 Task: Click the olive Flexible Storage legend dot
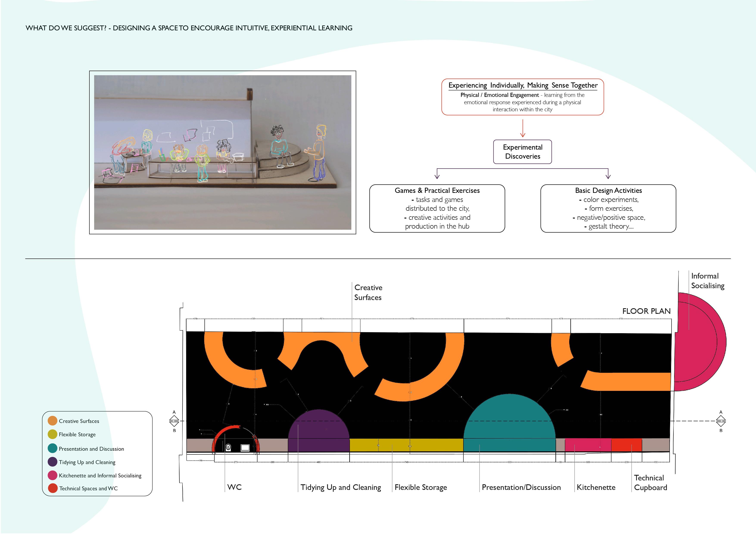click(x=52, y=434)
